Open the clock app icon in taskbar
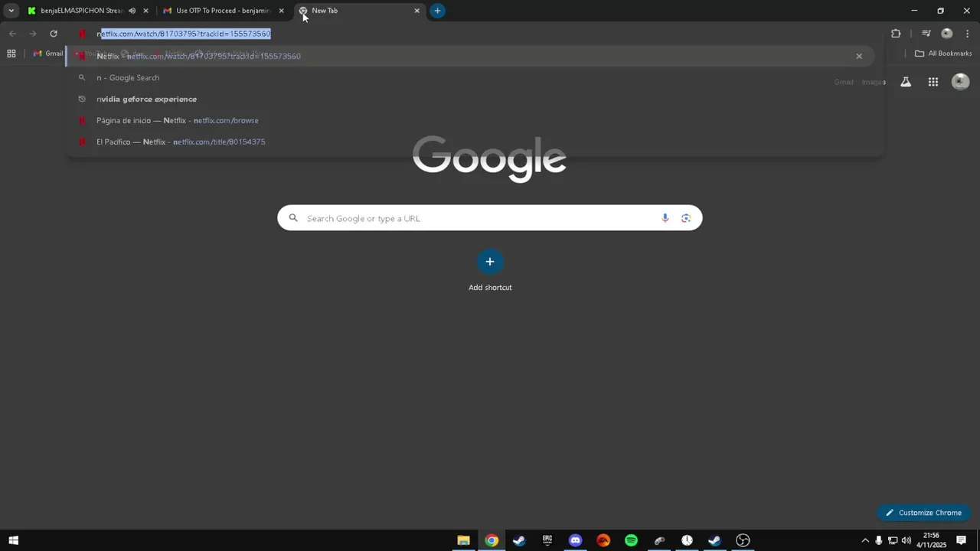Screen dimensions: 980x551 (x=687, y=540)
